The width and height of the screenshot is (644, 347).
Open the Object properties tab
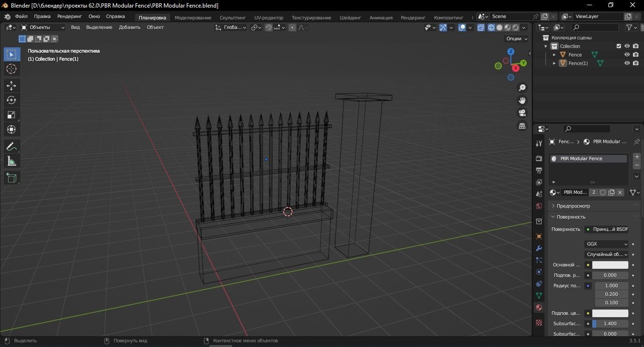coord(539,236)
